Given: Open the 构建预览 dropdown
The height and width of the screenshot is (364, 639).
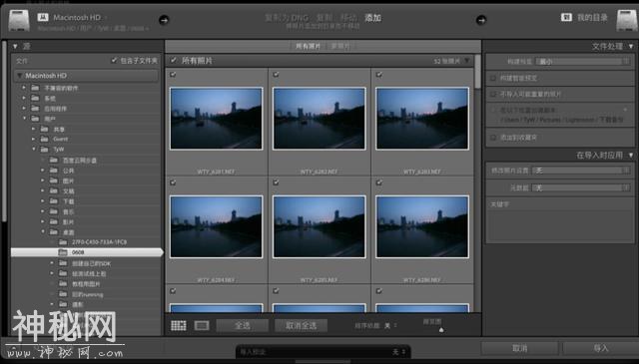Looking at the screenshot, I should 583,62.
